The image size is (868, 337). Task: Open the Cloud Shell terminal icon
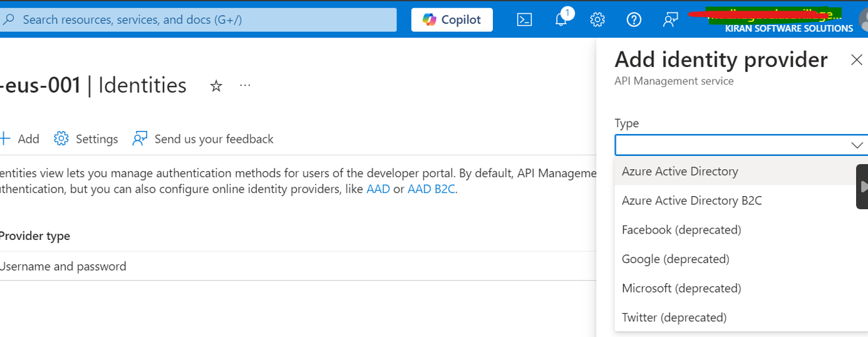(x=524, y=19)
